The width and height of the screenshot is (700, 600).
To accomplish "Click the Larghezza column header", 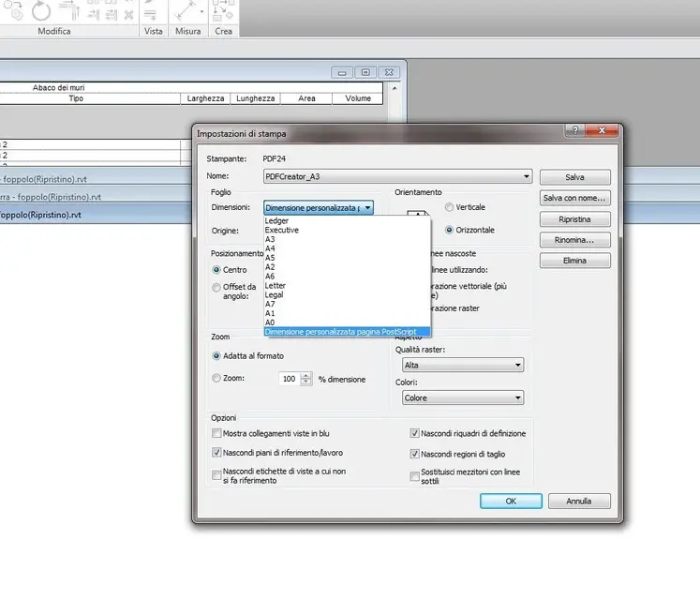I will tap(205, 98).
